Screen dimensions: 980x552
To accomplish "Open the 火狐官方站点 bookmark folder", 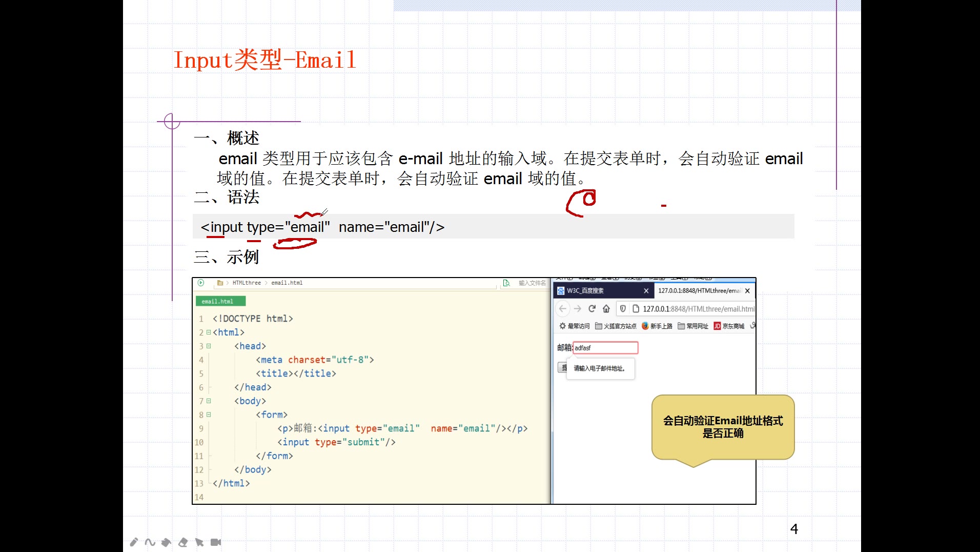I will click(x=617, y=326).
